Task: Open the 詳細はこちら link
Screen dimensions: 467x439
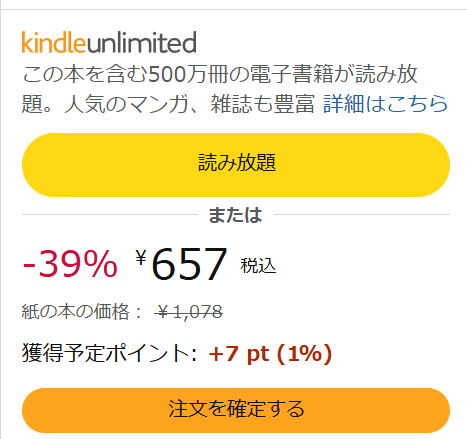Action: coord(386,104)
